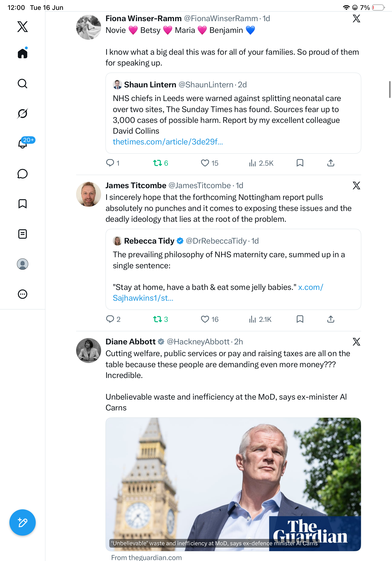Open the x.com/Sajhawkins1 link in quote

(218, 292)
